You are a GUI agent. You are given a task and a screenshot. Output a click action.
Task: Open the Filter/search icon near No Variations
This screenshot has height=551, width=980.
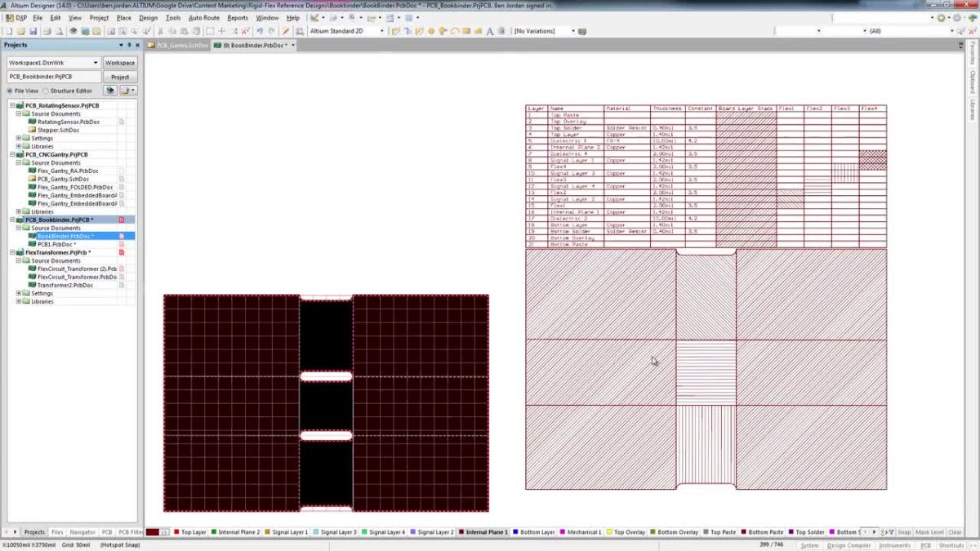[581, 30]
